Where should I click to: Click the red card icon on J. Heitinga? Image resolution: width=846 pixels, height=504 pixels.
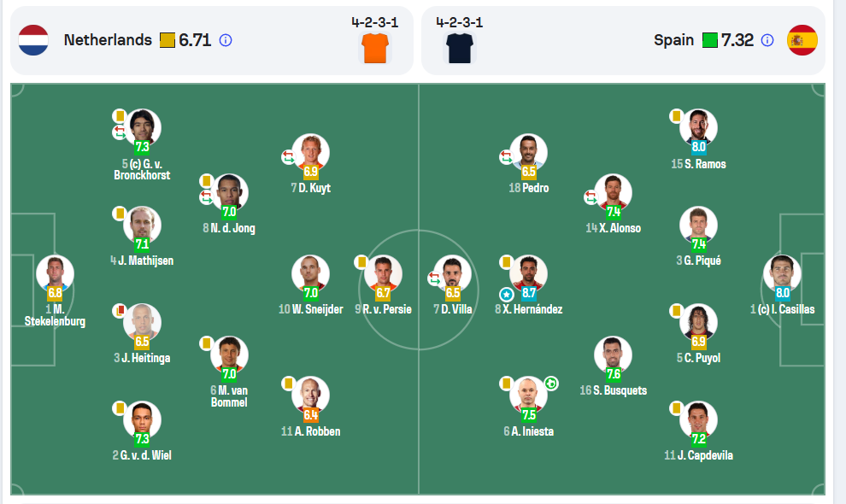(120, 311)
